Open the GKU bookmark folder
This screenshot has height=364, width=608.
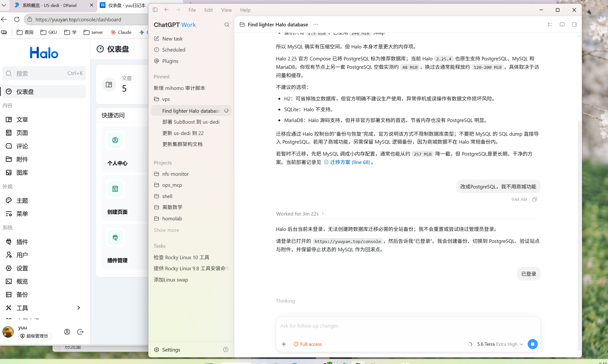[x=48, y=32]
